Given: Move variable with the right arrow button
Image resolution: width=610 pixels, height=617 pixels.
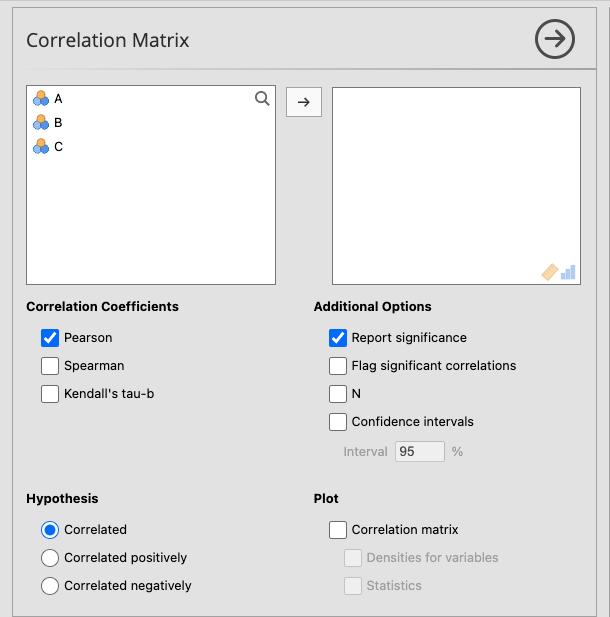Looking at the screenshot, I should coord(304,102).
